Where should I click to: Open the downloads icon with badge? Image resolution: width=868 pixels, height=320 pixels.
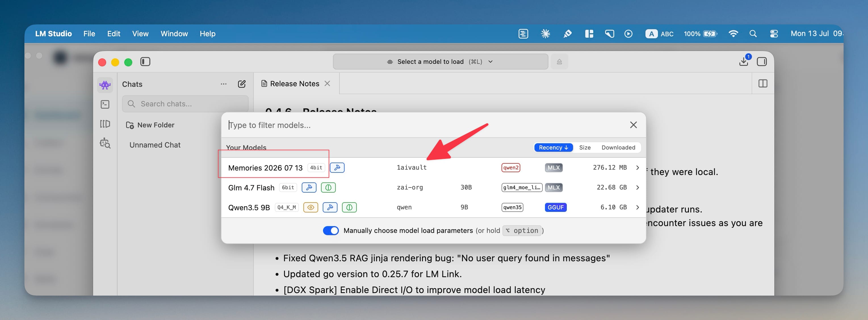(744, 61)
